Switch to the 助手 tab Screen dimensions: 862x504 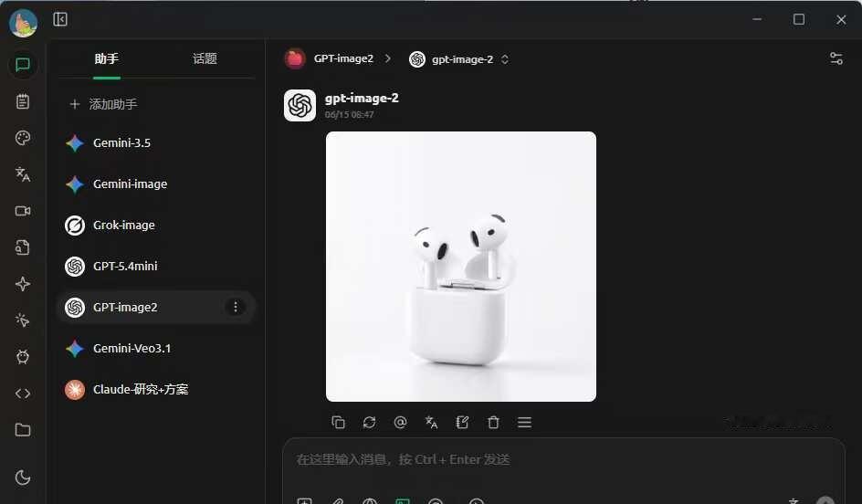(107, 58)
